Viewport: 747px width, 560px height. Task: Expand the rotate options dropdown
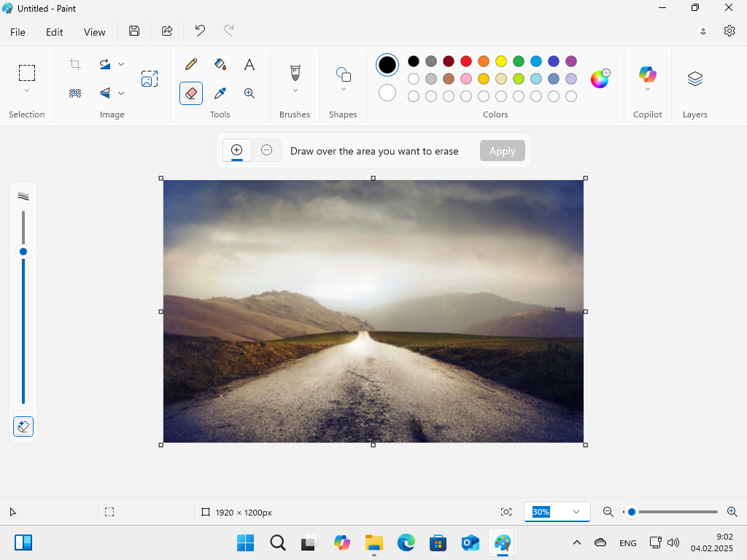(121, 64)
